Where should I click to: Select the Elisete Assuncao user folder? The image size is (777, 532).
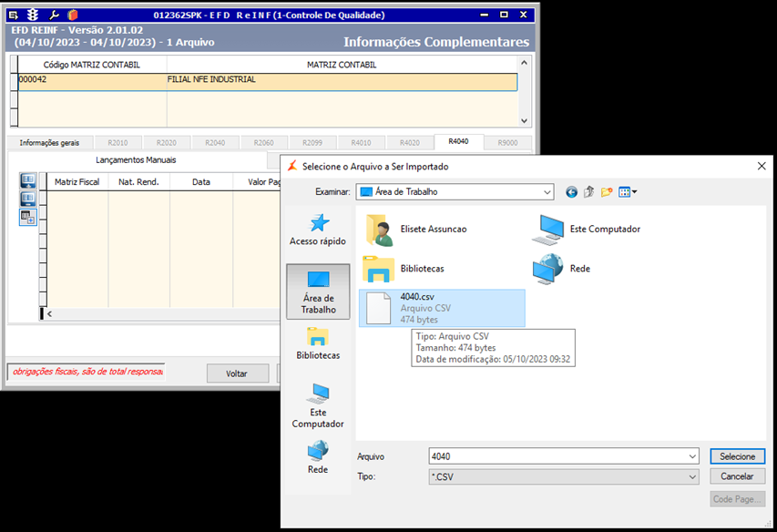tap(417, 230)
